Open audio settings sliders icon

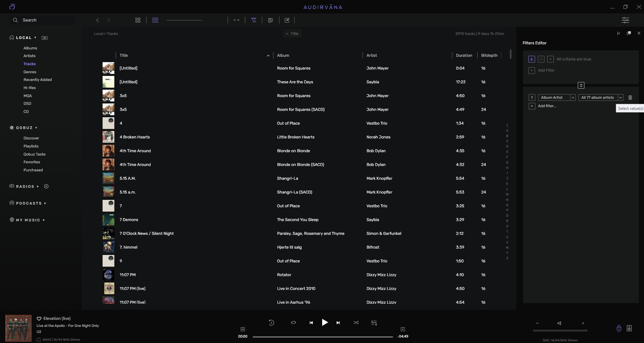(626, 20)
